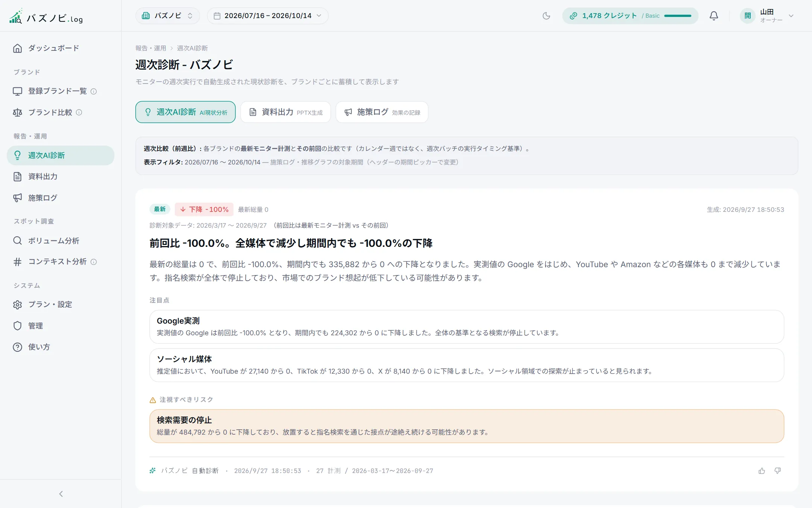Collapse the sidebar with chevron
Image resolution: width=812 pixels, height=508 pixels.
[x=61, y=494]
